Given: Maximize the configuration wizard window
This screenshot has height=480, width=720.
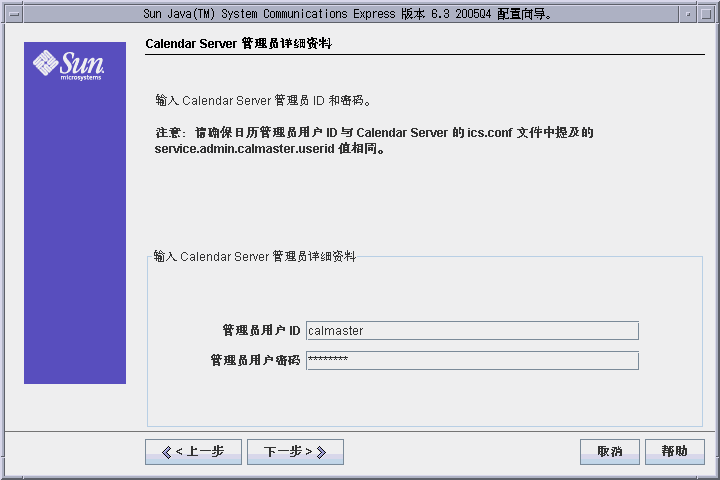Looking at the screenshot, I should pyautogui.click(x=706, y=14).
